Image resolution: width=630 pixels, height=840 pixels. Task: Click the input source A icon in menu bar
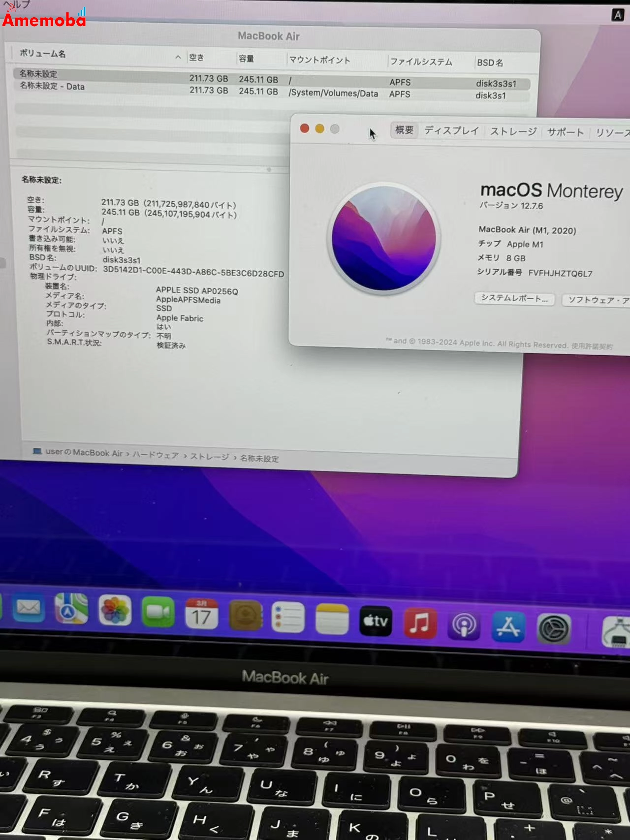point(617,15)
